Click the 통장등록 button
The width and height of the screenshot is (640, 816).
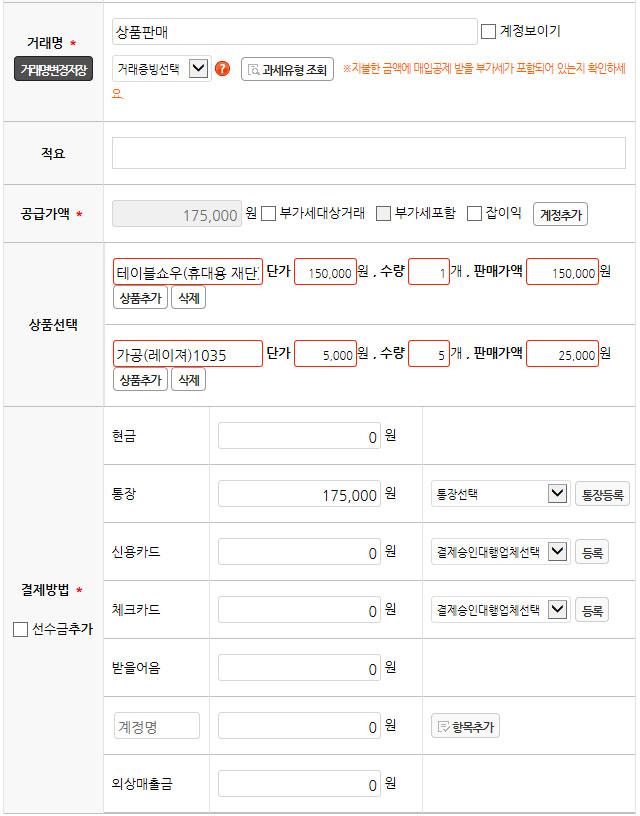603,494
